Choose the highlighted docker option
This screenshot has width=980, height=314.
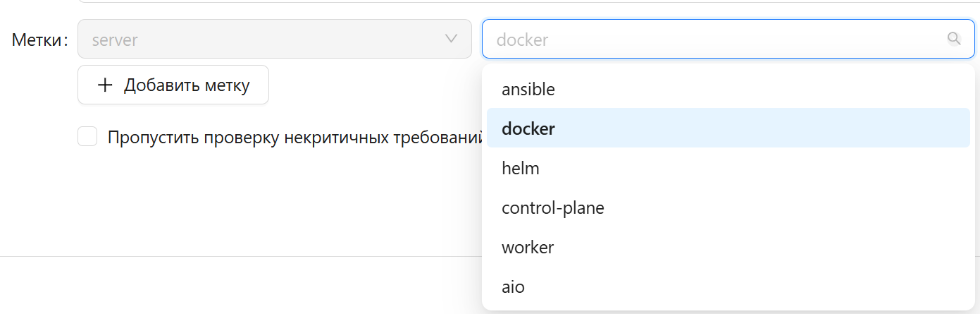728,128
